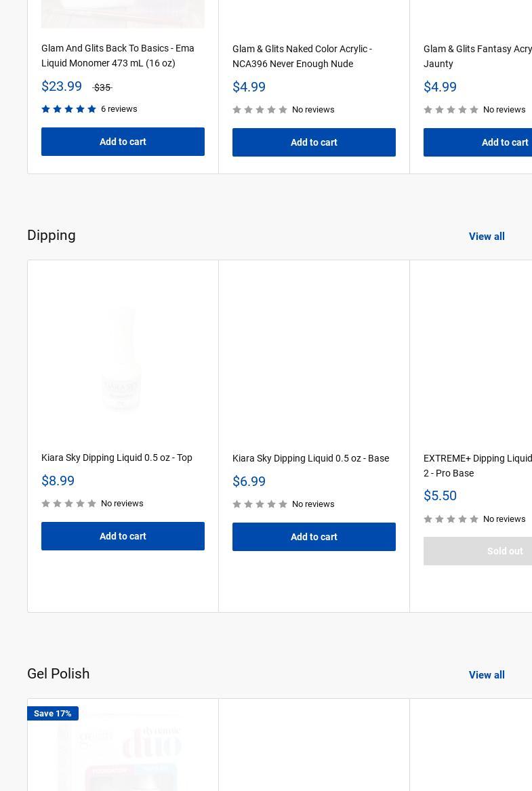This screenshot has height=791, width=532.
Task: Add Glam & Glits Fantasy Acrylic to cart
Action: (478, 142)
